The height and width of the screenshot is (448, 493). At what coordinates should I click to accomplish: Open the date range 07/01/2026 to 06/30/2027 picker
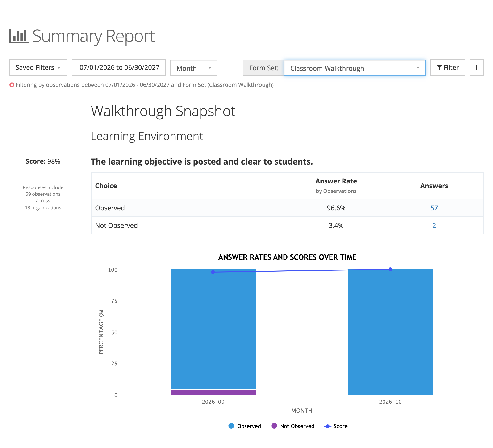(x=119, y=68)
